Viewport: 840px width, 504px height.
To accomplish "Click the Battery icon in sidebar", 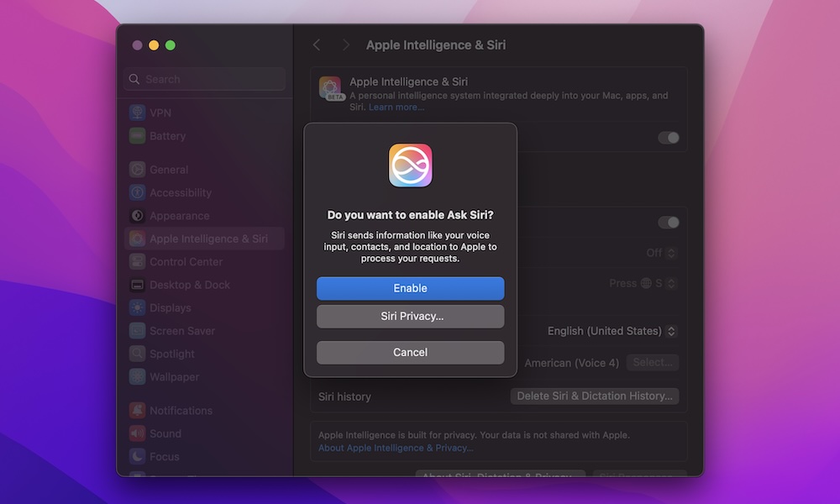I will point(137,136).
